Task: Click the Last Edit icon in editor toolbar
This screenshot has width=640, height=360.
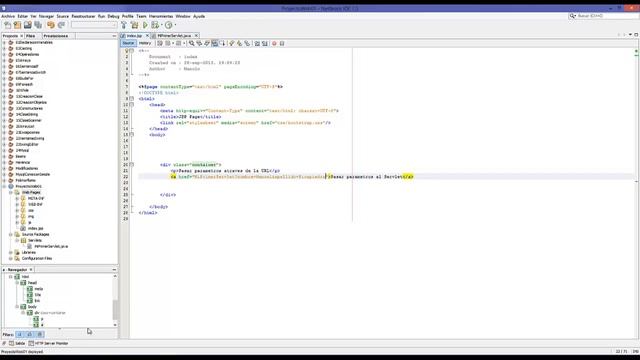Action: pyautogui.click(x=160, y=43)
